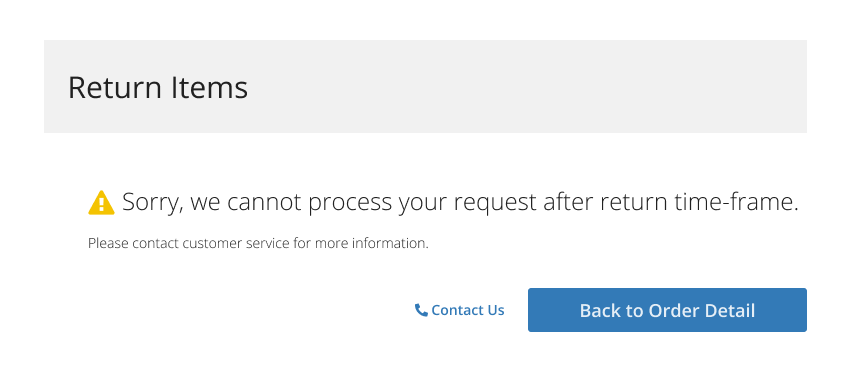
Task: Open the Contact Us link
Action: (x=460, y=310)
